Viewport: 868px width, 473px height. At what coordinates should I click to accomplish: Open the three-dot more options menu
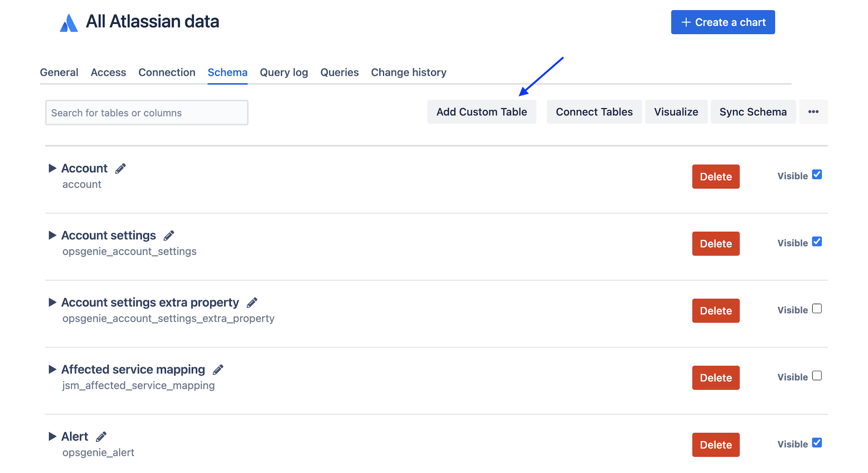click(813, 112)
